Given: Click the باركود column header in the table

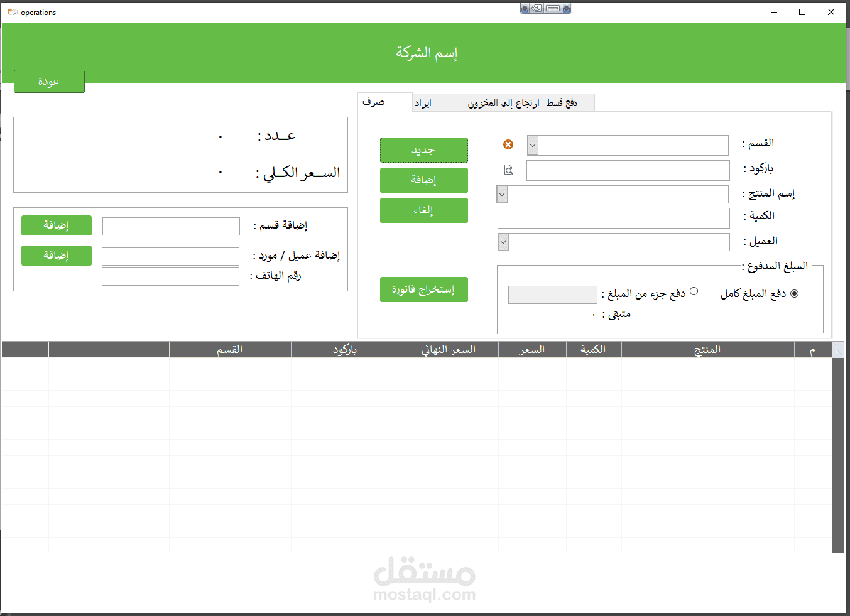Looking at the screenshot, I should [346, 350].
